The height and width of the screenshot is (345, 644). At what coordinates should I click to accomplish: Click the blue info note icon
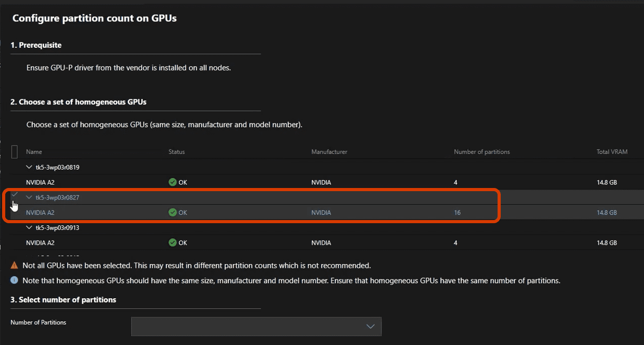(x=14, y=280)
